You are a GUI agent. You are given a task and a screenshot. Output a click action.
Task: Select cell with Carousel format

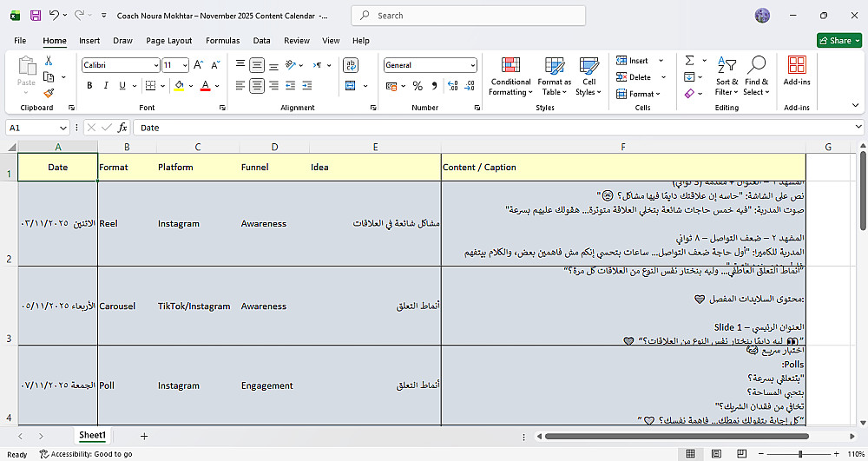(127, 306)
